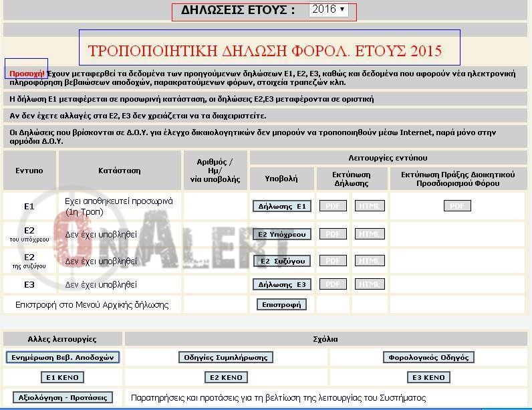Print E1 declaration as PDF
This screenshot has width=532, height=410.
(x=333, y=206)
